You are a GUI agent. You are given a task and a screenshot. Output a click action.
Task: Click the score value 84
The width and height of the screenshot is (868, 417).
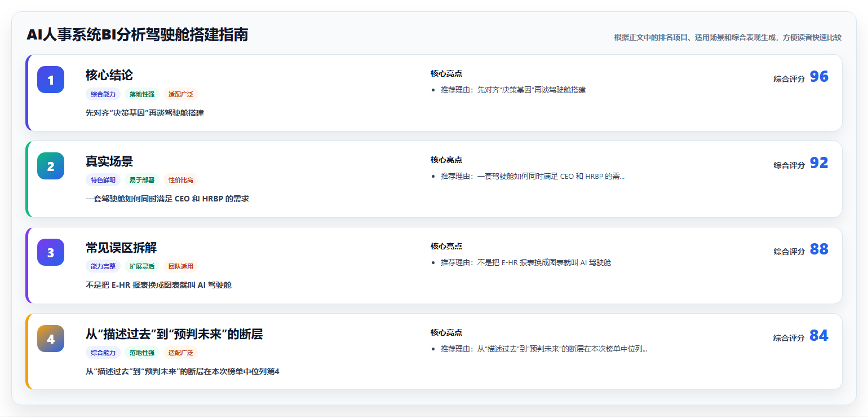pyautogui.click(x=819, y=336)
